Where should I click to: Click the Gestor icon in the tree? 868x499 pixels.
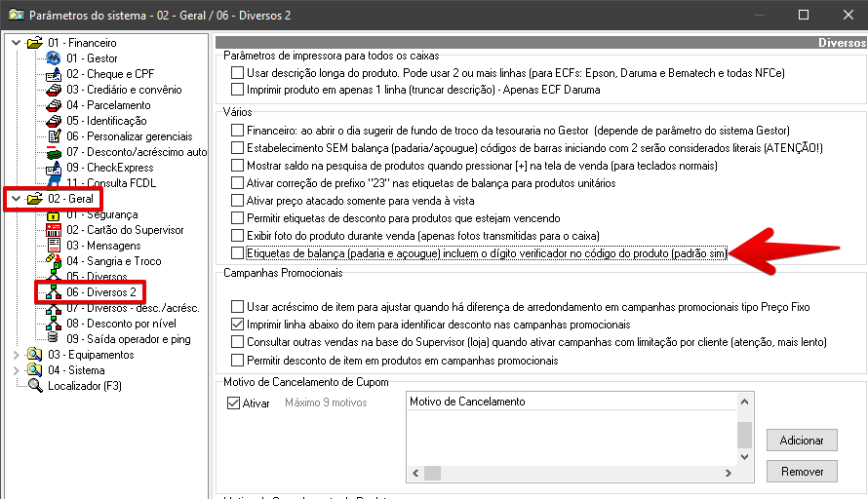(x=53, y=58)
